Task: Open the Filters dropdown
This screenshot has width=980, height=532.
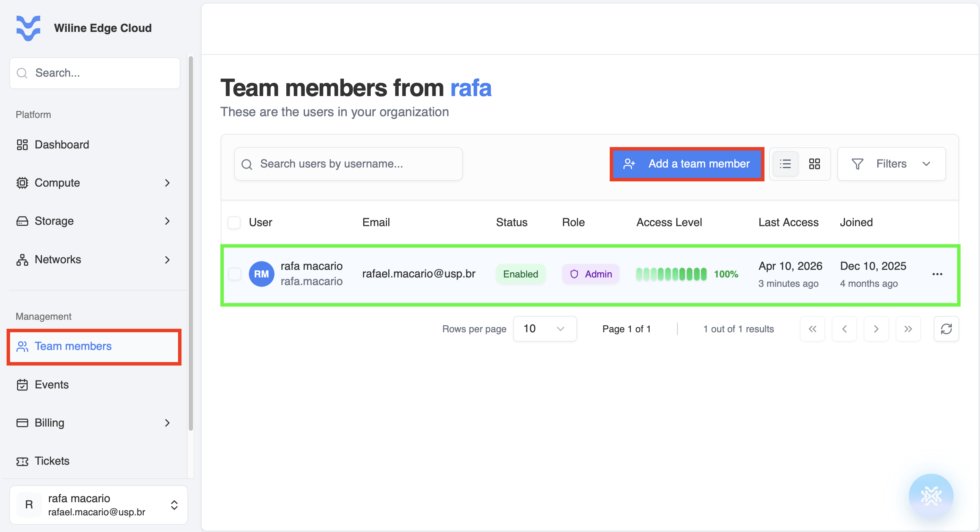Action: point(892,164)
